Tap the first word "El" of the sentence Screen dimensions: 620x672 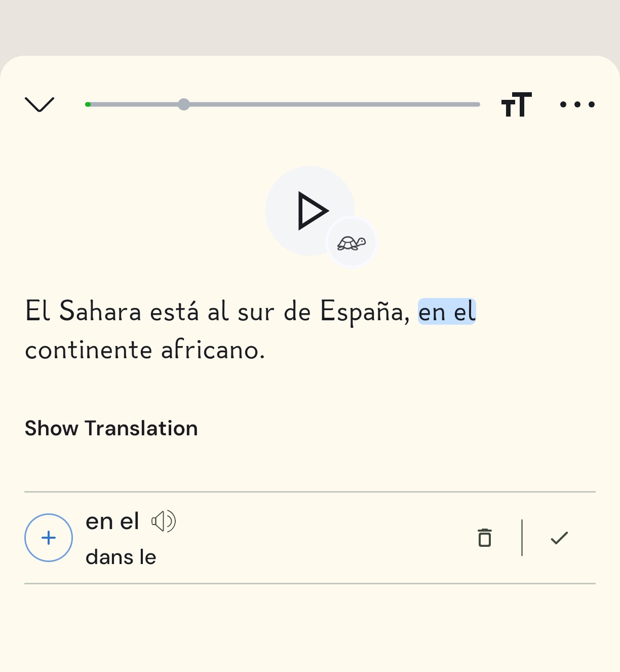click(x=38, y=311)
